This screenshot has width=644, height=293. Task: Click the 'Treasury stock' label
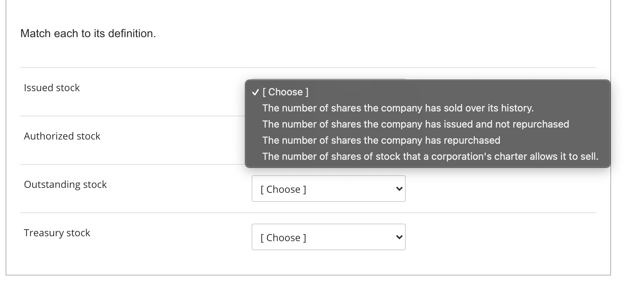[x=57, y=232]
